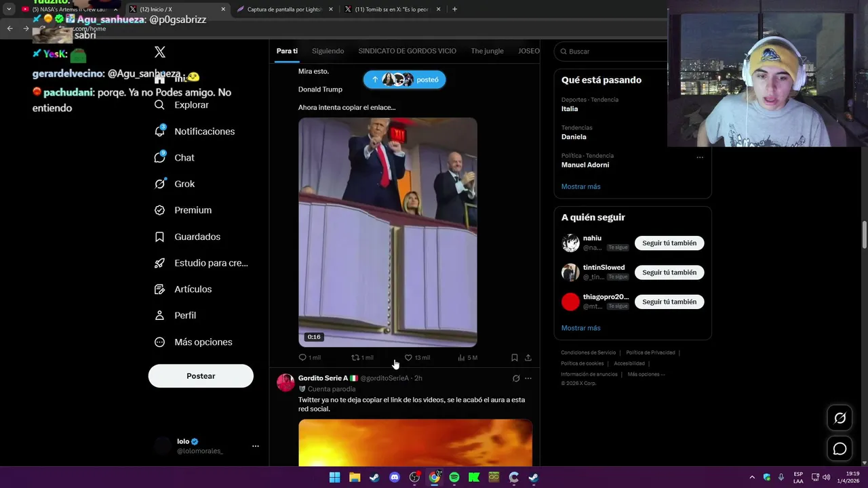This screenshot has height=488, width=868.
Task: Click the taskbar volume icon
Action: pos(826,477)
